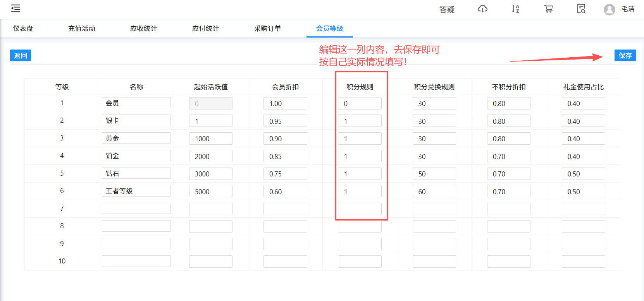Open the 答疑 help link
644x301 pixels.
point(447,9)
